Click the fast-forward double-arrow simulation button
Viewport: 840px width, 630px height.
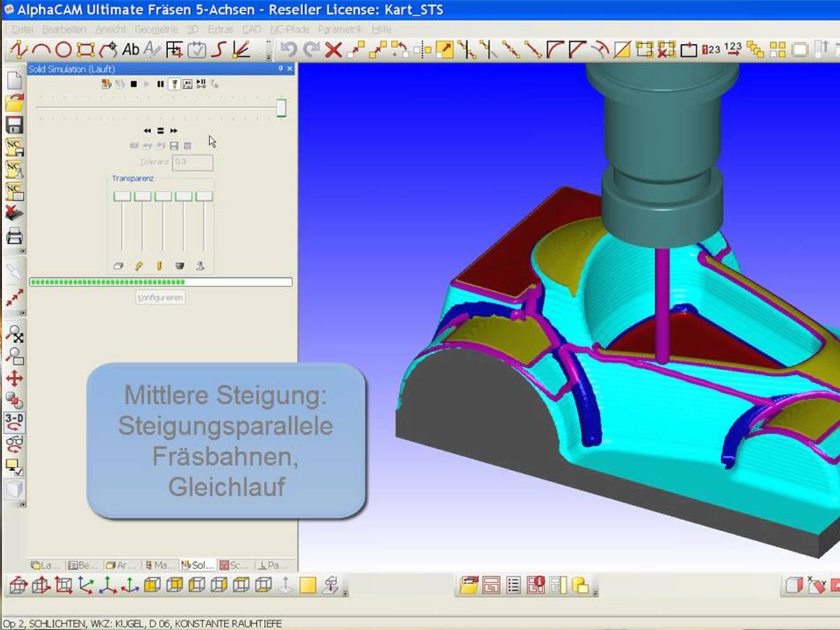pyautogui.click(x=174, y=131)
